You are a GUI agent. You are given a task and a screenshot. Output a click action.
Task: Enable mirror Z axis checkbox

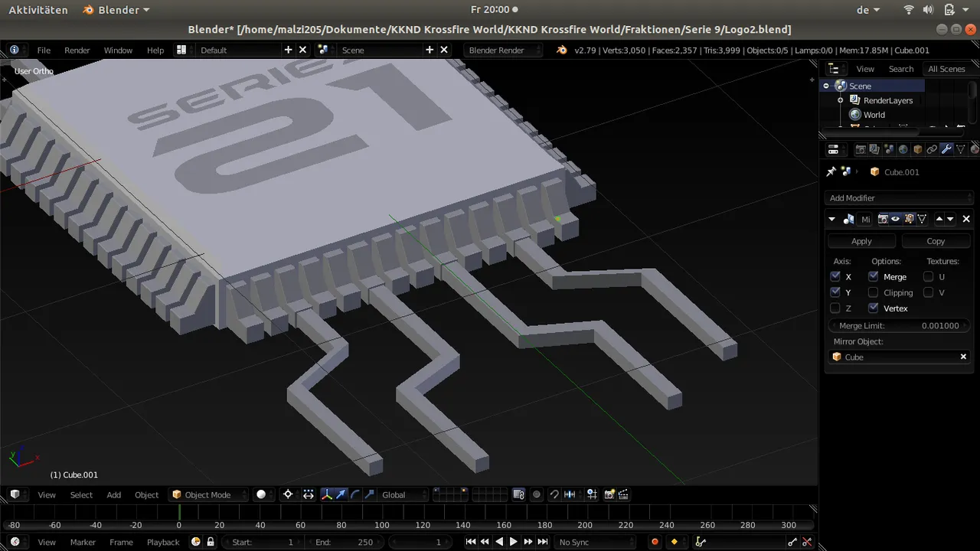[835, 308]
